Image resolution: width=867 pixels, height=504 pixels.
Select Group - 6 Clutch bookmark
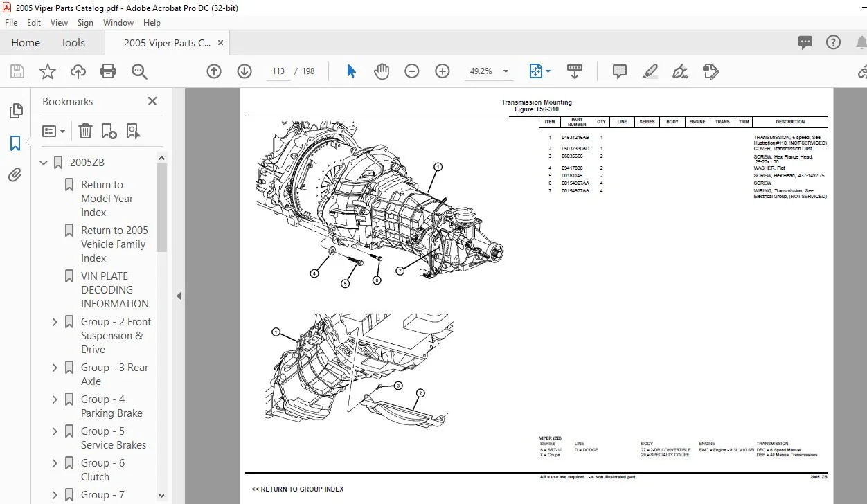click(102, 470)
